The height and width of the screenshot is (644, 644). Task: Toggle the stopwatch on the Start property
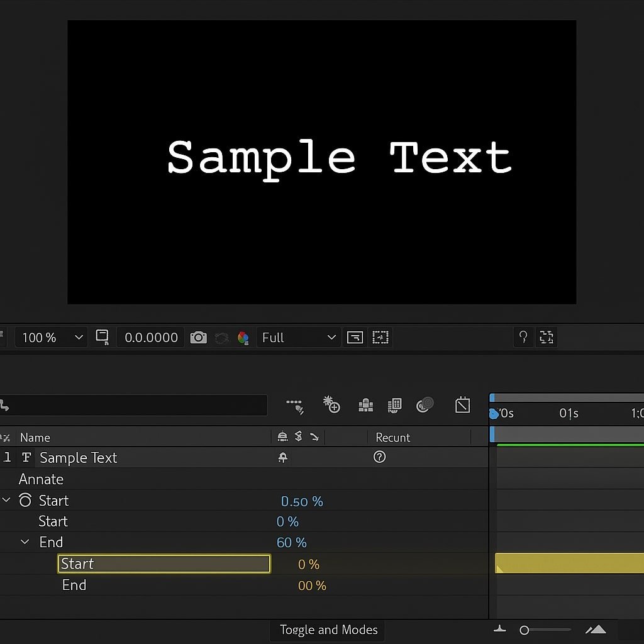[x=25, y=501]
